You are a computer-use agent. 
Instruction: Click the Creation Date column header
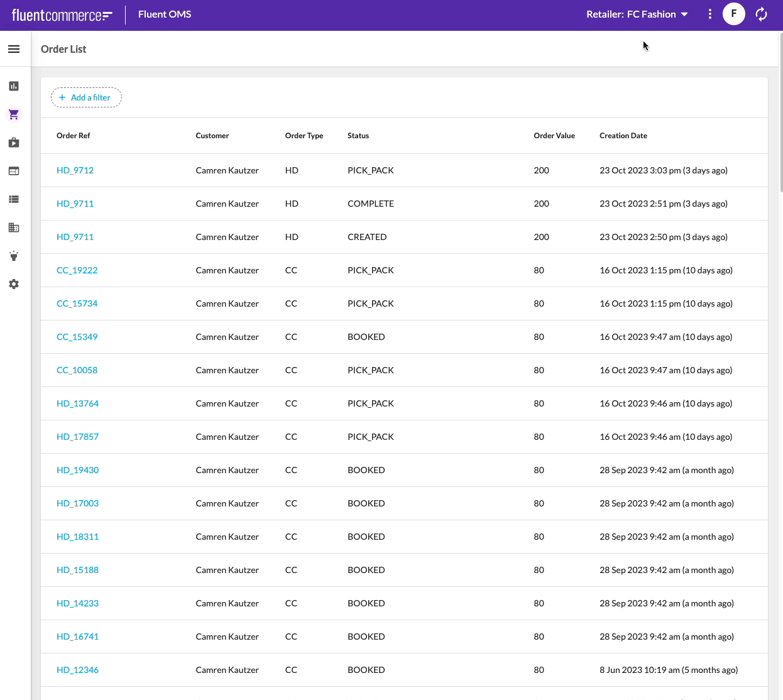tap(623, 136)
